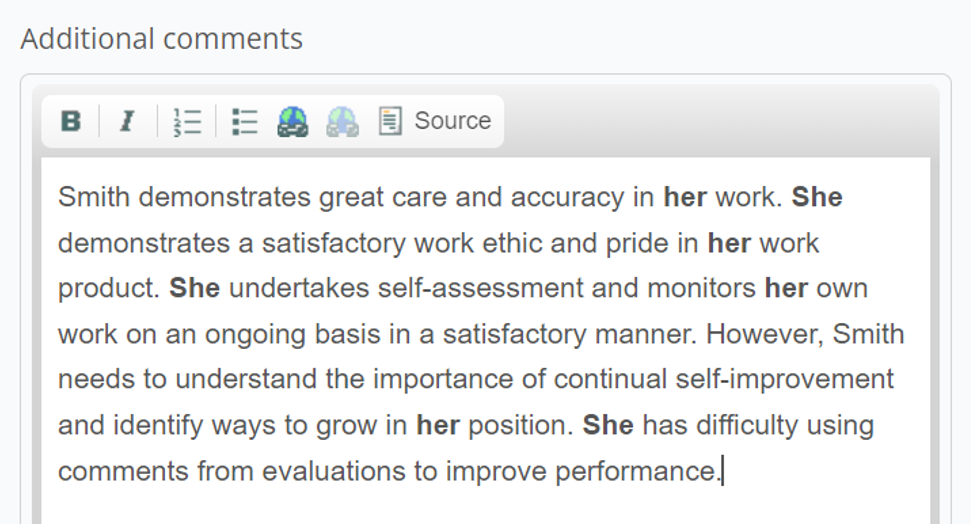Click the document icon beside Source
This screenshot has height=525, width=971.
click(x=390, y=121)
